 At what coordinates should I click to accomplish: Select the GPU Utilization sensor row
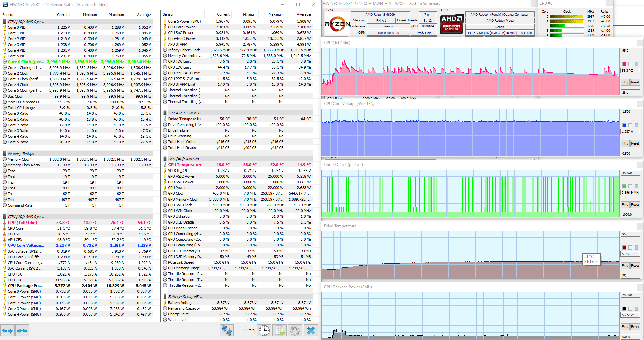tap(237, 216)
